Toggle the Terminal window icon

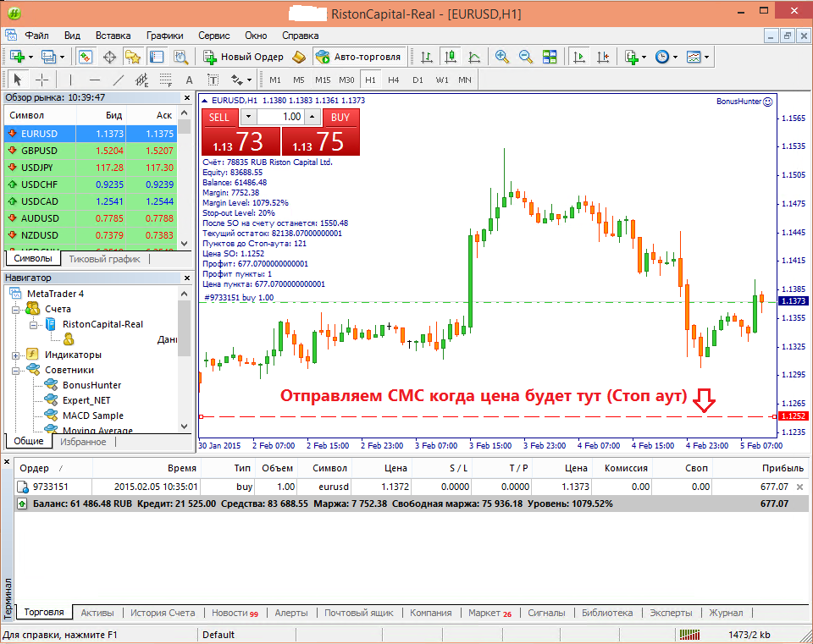pyautogui.click(x=157, y=57)
